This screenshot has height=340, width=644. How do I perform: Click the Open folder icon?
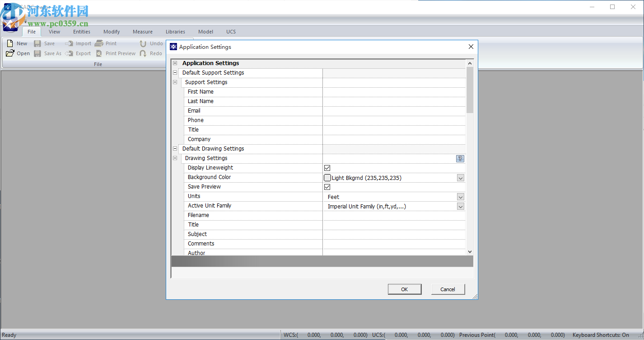(10, 53)
